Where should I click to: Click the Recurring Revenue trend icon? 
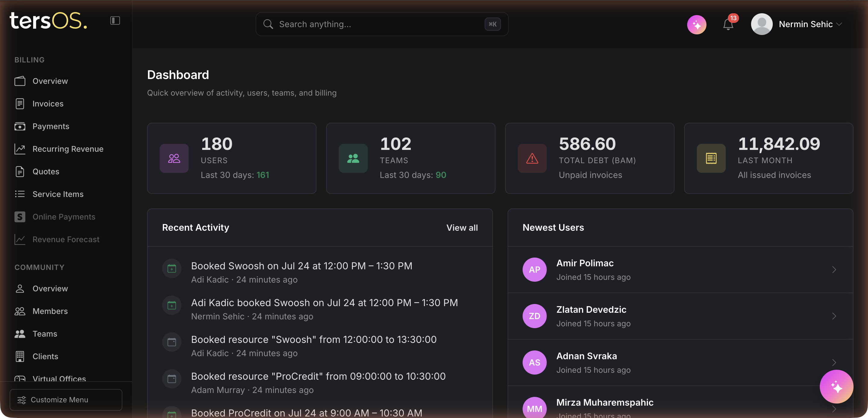[20, 149]
